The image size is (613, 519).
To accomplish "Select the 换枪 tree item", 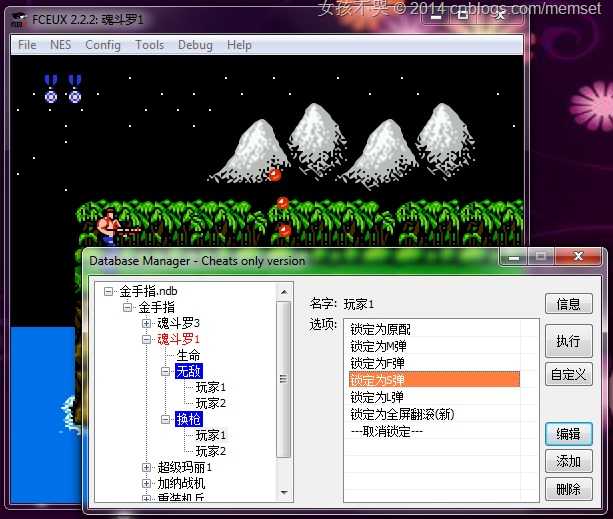I will (x=189, y=419).
